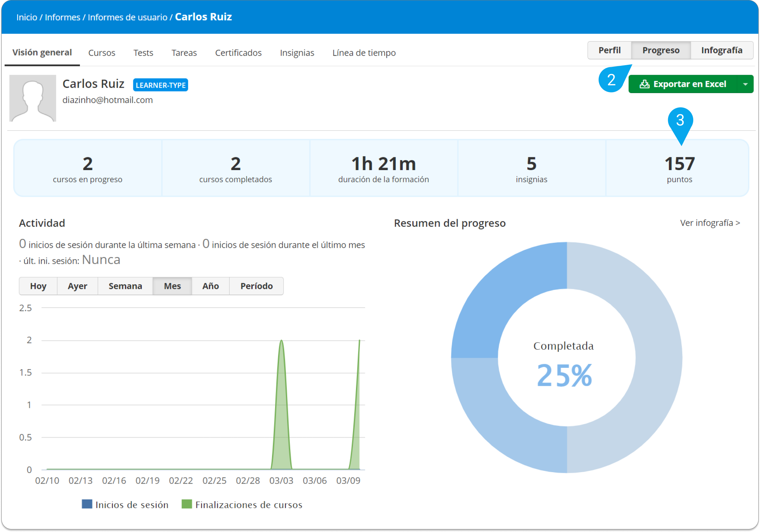Go to Inicio in the breadcrumb
This screenshot has width=760, height=532.
pos(27,17)
